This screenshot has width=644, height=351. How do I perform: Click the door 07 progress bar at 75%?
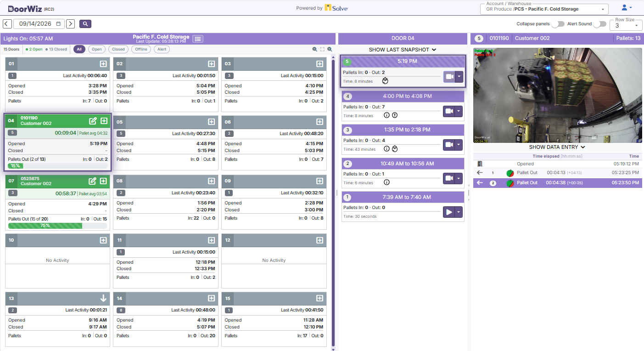click(x=57, y=226)
